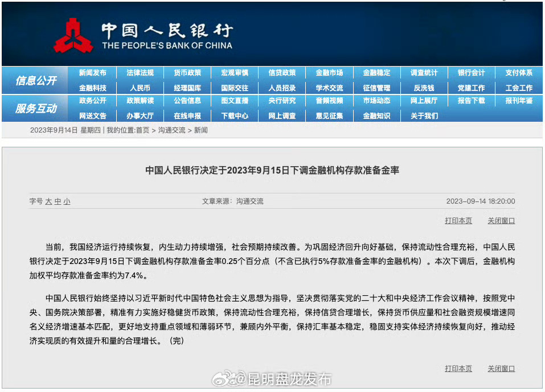Click the article title about 下调金融机构存款准备金率
Viewport: 545px width, 392px height.
coord(272,171)
